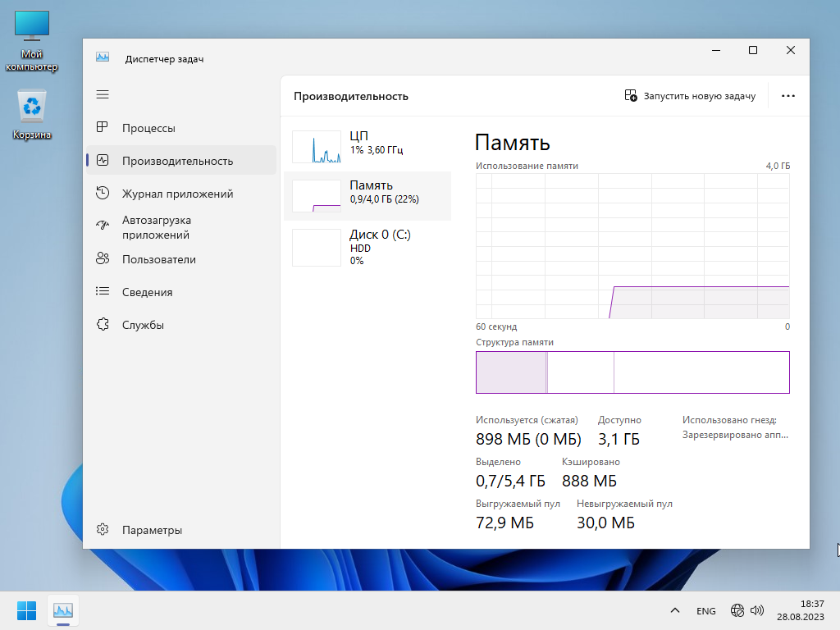Viewport: 840px width, 630px height.
Task: Click the Параметры gear icon
Action: pyautogui.click(x=103, y=529)
